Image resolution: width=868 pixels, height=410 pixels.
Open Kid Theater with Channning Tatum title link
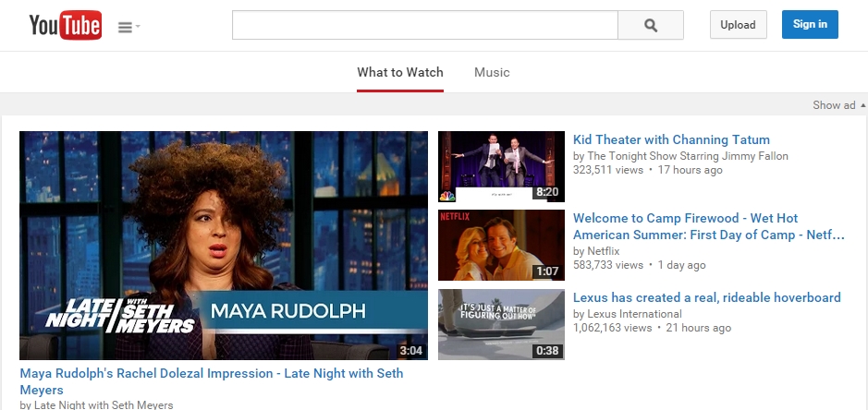click(x=671, y=140)
